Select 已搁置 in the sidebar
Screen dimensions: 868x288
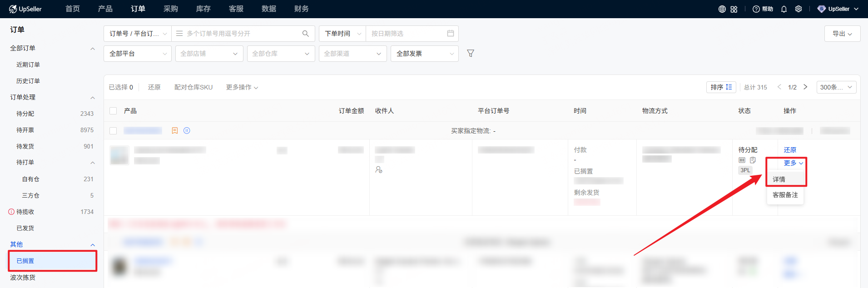[x=25, y=261]
